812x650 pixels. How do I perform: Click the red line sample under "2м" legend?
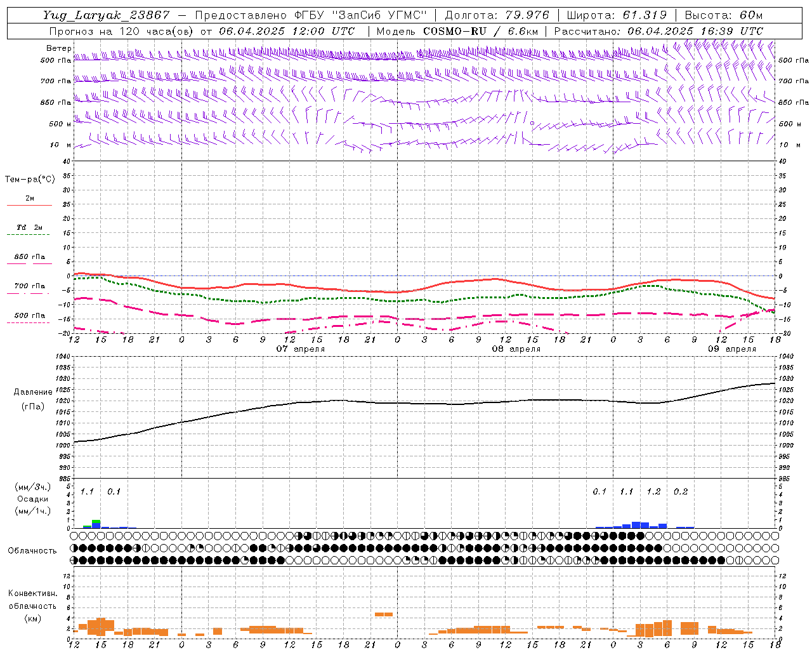coord(29,206)
